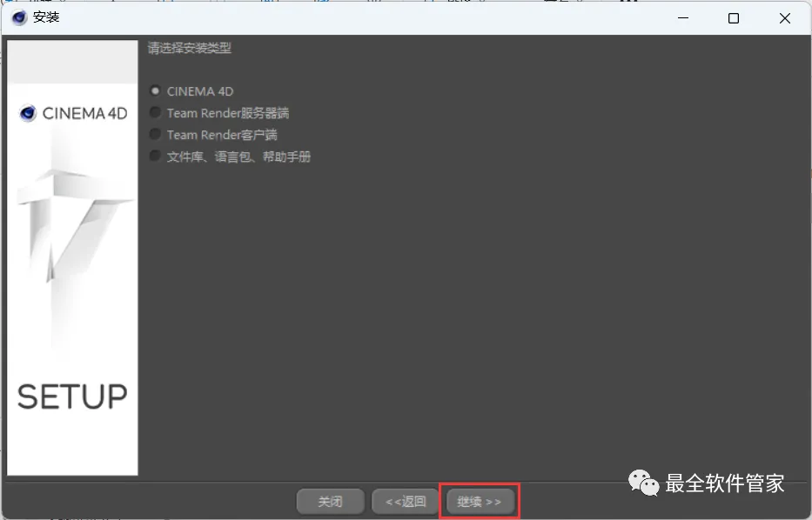This screenshot has width=812, height=520.
Task: Click the 最全软件管家 watermark text
Action: coord(724,483)
